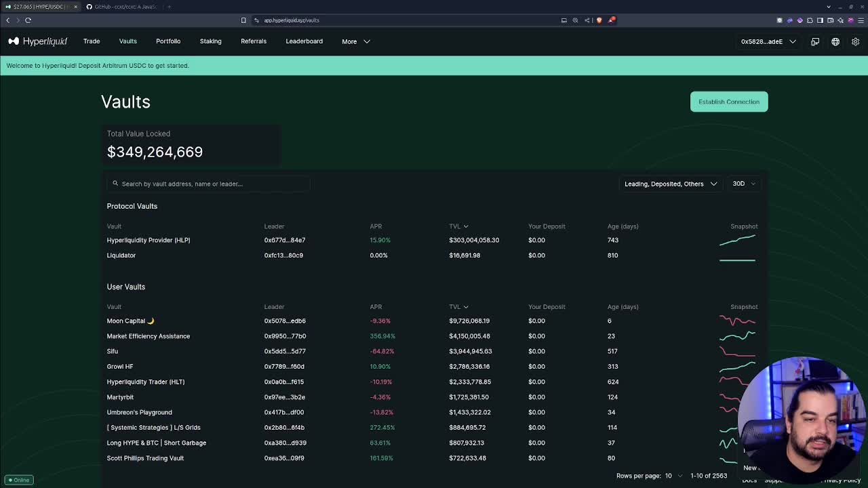The height and width of the screenshot is (488, 868).
Task: Open the language selector globe icon
Action: pyautogui.click(x=835, y=41)
